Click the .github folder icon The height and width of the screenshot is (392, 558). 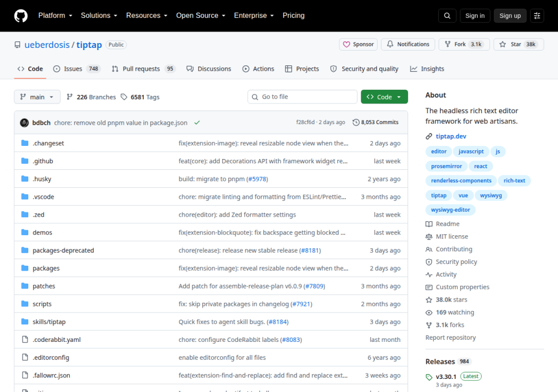coord(25,161)
